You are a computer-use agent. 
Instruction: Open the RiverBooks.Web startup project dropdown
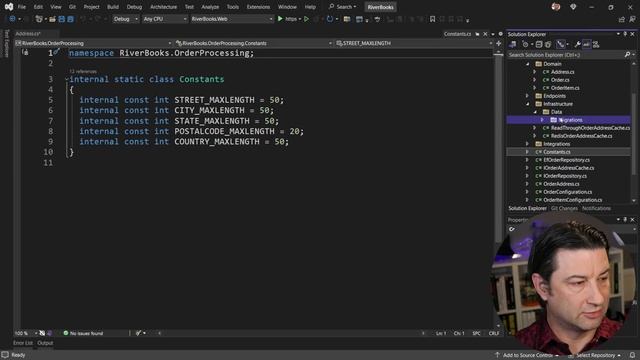[x=232, y=19]
